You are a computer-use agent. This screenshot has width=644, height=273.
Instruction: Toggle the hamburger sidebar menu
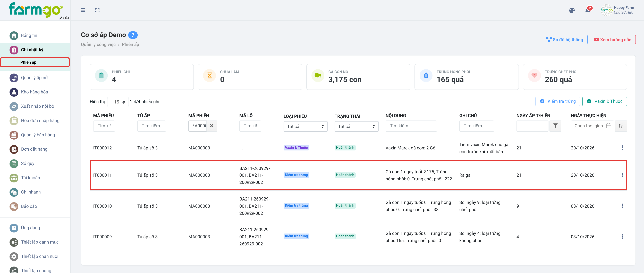[x=83, y=10]
